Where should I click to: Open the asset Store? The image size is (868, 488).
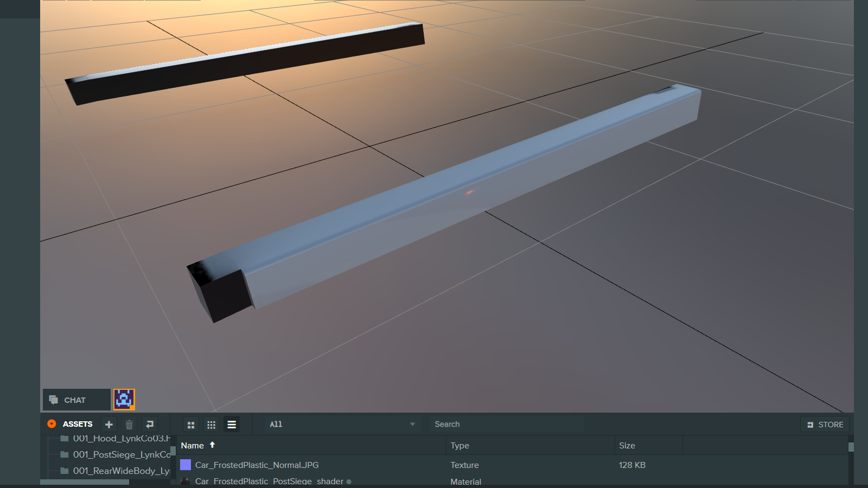click(x=825, y=425)
